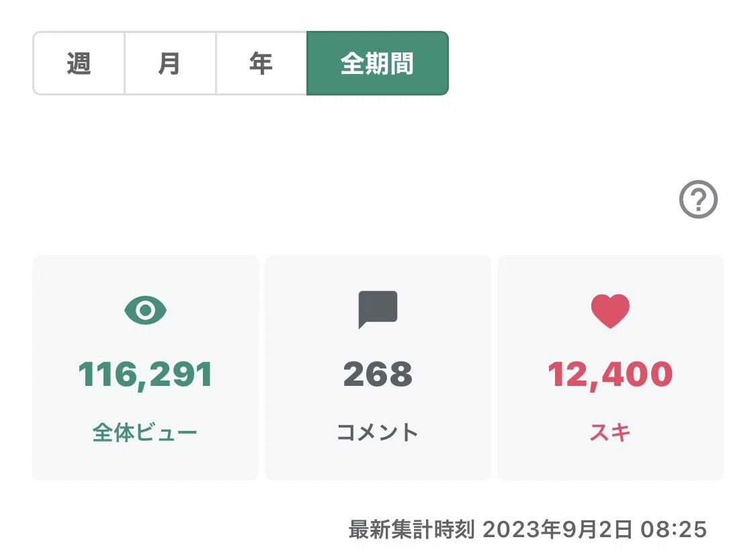Select the total views stat card

(145, 368)
